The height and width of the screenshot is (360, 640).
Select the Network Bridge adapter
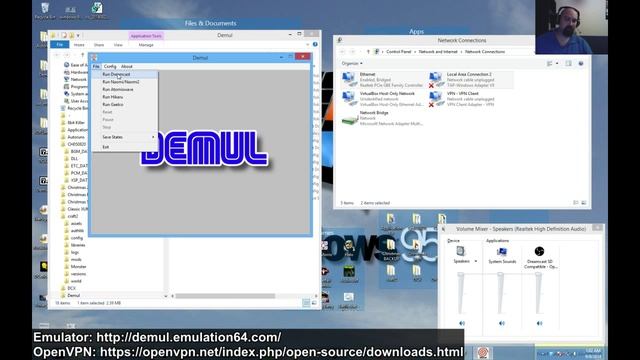click(382, 118)
